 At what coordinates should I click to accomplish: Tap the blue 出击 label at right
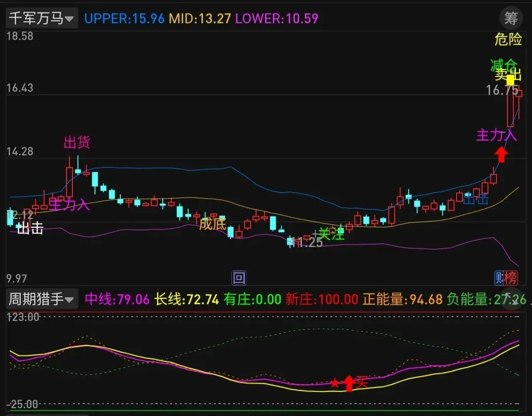click(x=476, y=199)
